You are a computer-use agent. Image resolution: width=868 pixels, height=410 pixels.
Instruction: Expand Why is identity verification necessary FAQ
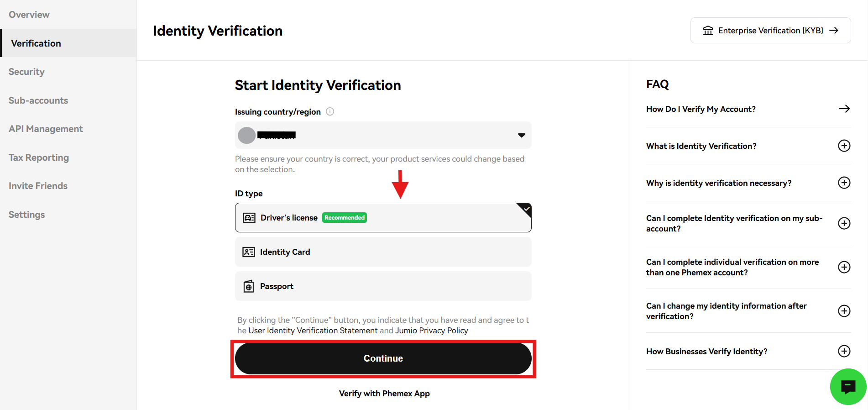tap(844, 183)
